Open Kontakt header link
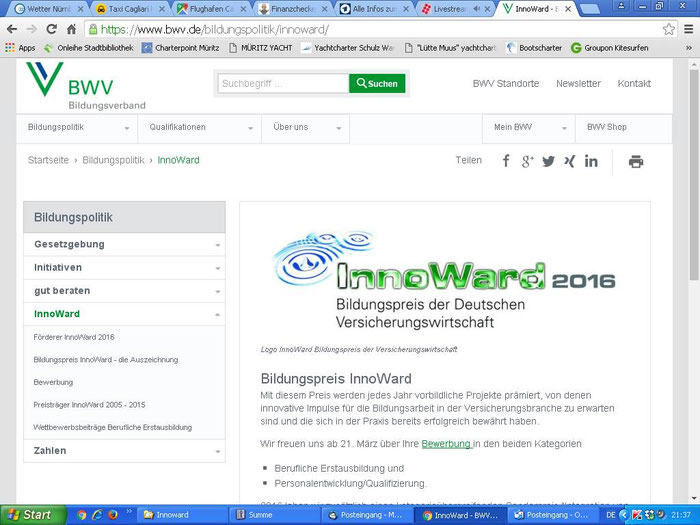Screen dimensions: 700x525 pyautogui.click(x=634, y=83)
